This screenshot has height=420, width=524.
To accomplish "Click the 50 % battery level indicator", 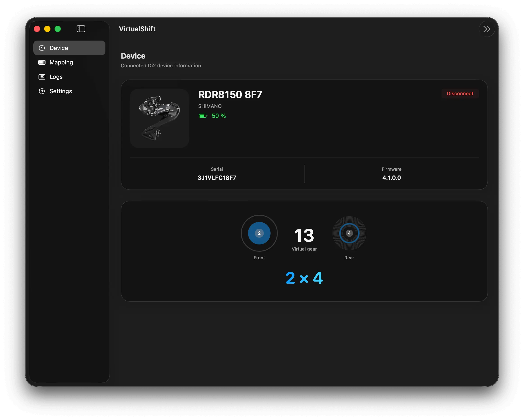I will pyautogui.click(x=219, y=116).
